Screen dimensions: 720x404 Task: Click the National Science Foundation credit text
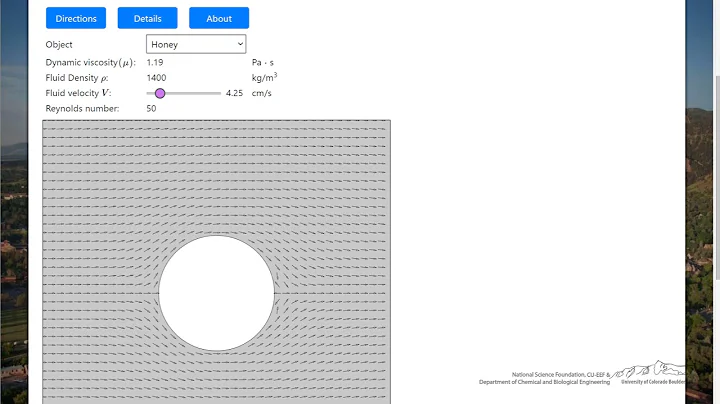click(545, 378)
